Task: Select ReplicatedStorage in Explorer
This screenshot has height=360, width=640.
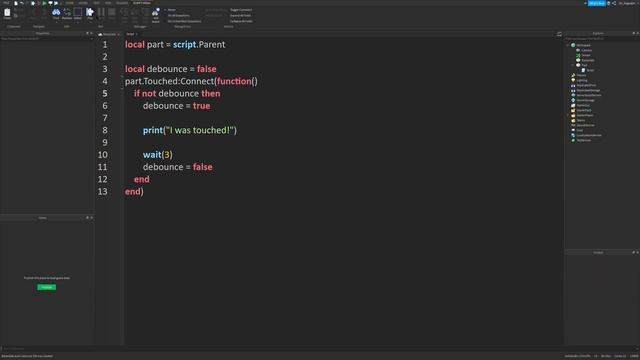Action: pos(588,90)
